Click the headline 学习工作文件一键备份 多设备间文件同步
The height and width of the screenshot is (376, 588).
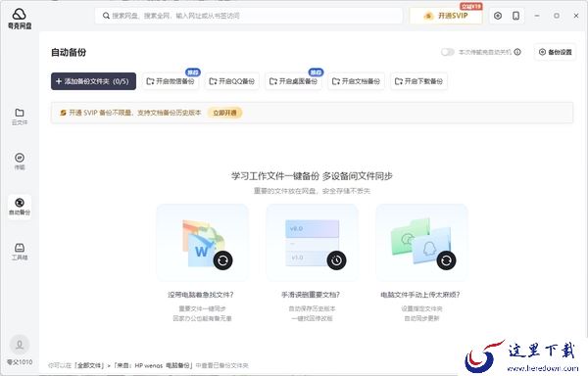312,176
